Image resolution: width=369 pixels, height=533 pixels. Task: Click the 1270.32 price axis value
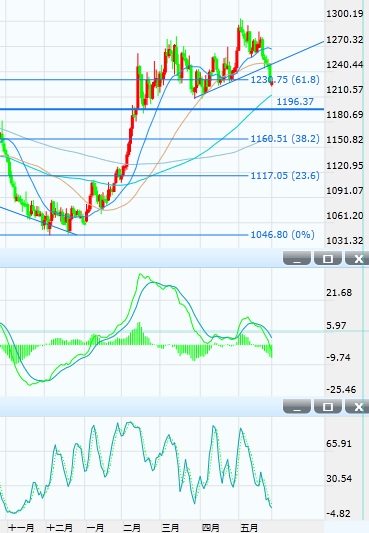(345, 40)
